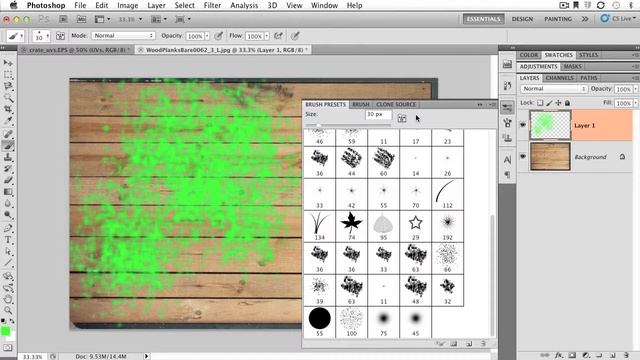Pick the star brush preset 29

pyautogui.click(x=416, y=227)
